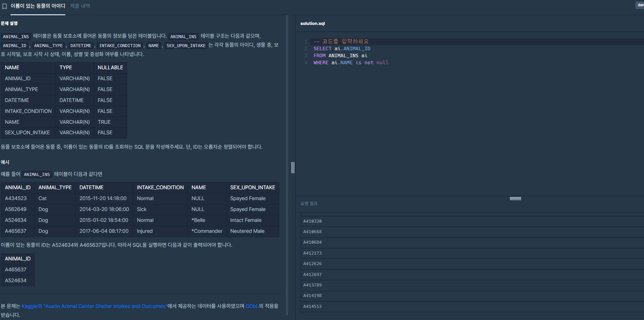
Task: Click result row A412626
Action: coord(472,264)
